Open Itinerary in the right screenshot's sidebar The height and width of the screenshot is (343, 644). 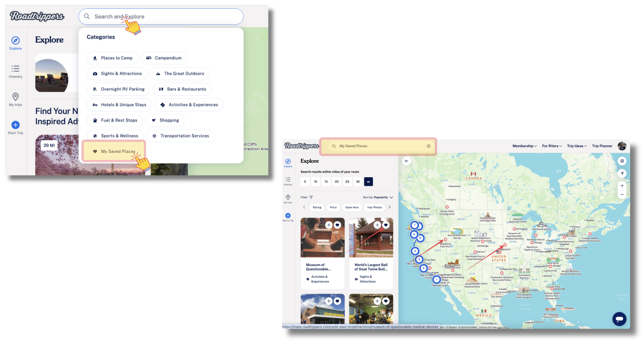288,181
